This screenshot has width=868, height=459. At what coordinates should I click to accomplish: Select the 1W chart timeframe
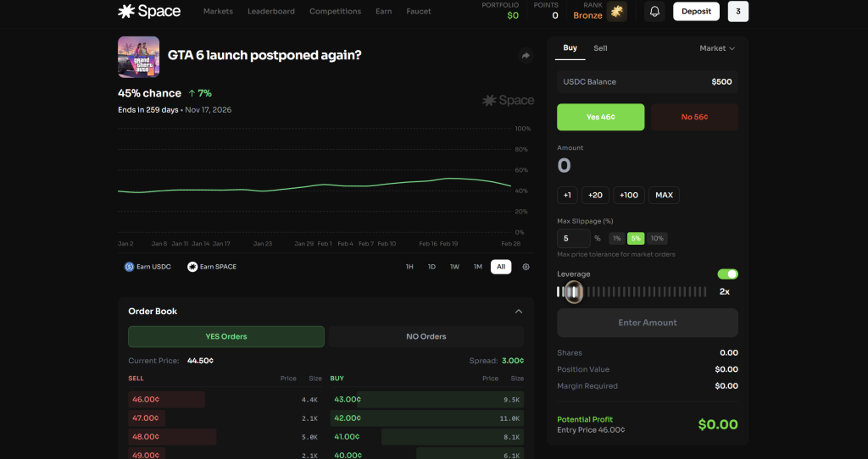[x=454, y=267]
